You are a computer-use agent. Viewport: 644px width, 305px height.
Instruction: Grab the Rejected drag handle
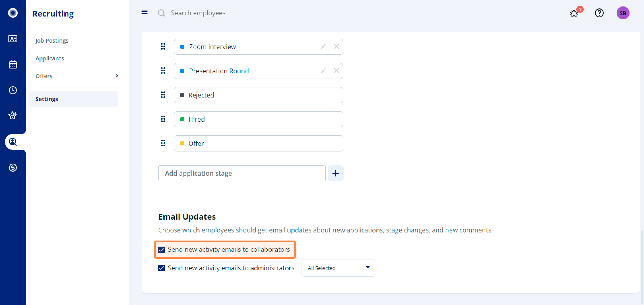coord(163,95)
